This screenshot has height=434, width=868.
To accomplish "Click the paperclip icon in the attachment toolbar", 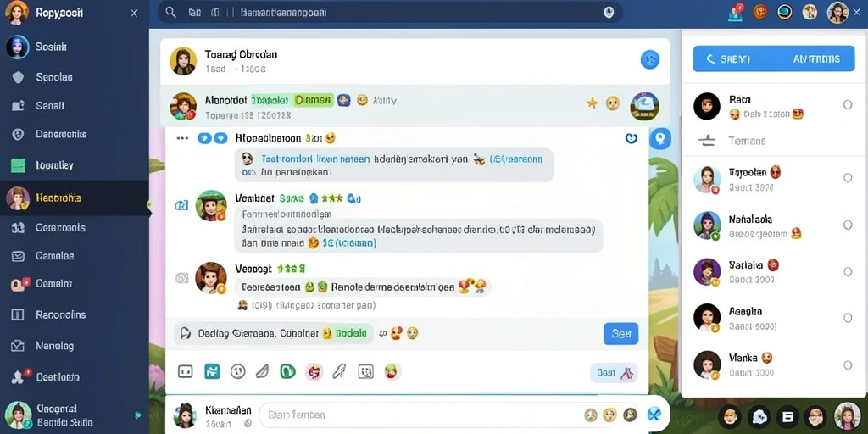I will (339, 371).
